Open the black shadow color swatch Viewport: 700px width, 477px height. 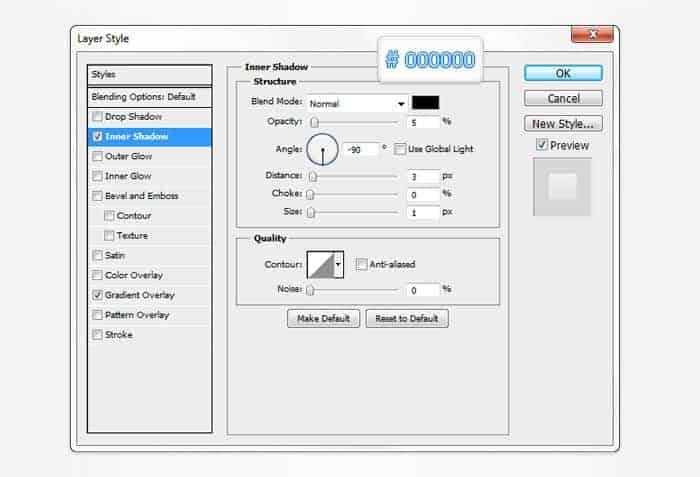425,103
